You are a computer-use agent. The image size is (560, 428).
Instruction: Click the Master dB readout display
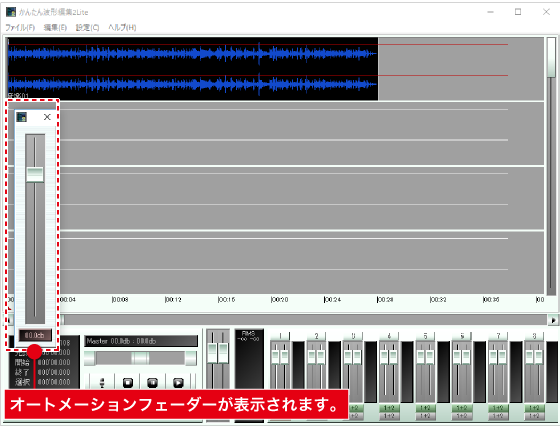(x=141, y=341)
